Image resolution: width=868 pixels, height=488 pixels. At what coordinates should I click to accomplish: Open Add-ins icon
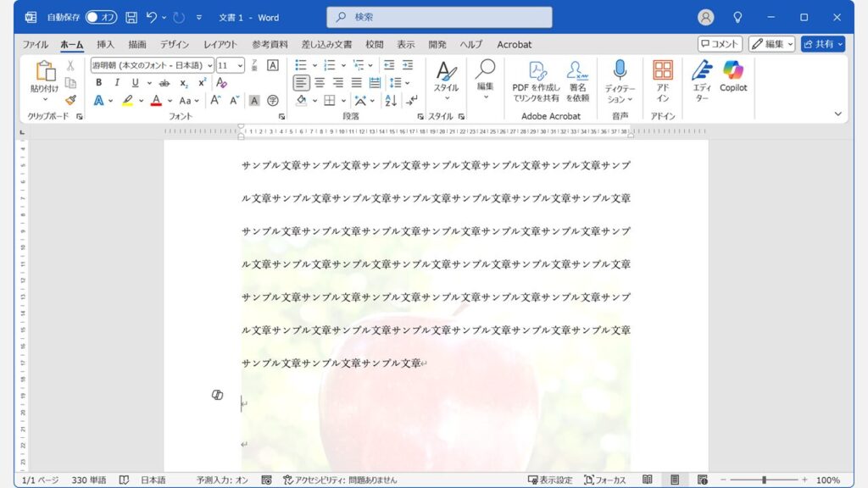click(663, 81)
